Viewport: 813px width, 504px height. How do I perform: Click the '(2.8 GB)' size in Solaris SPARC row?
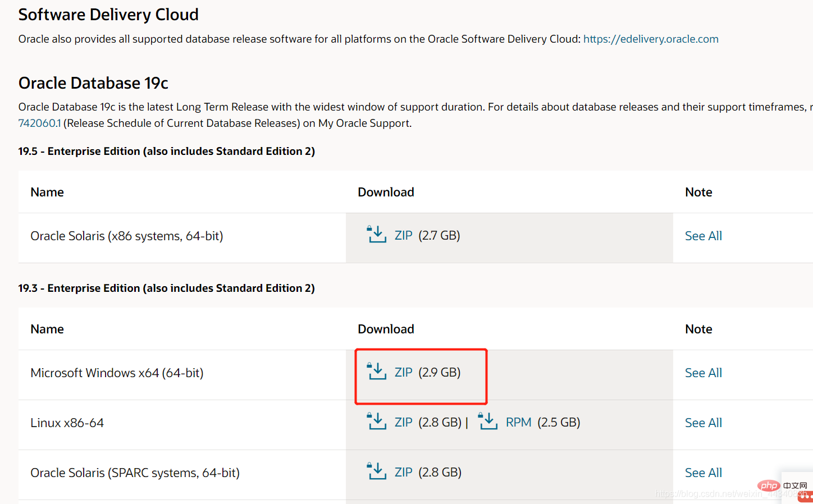pyautogui.click(x=440, y=472)
